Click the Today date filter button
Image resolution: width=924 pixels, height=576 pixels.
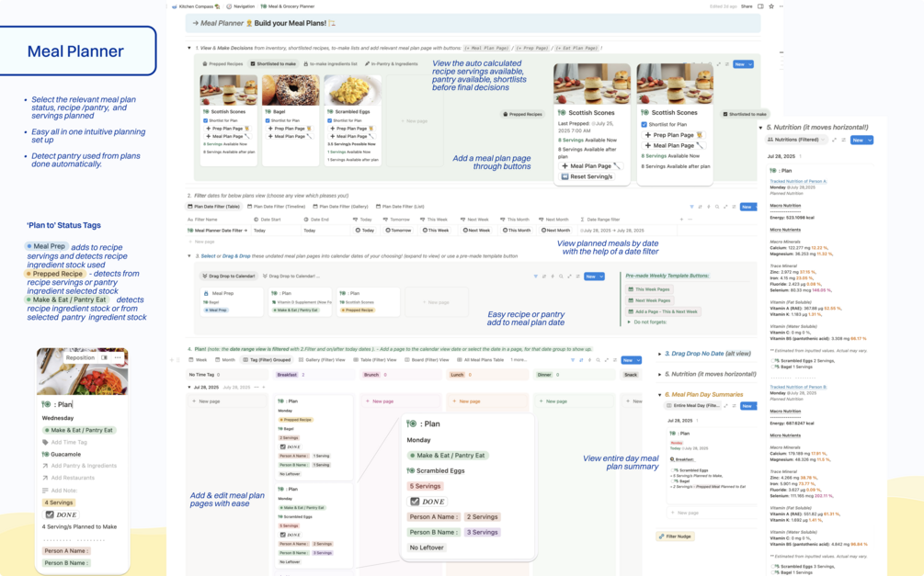point(365,231)
